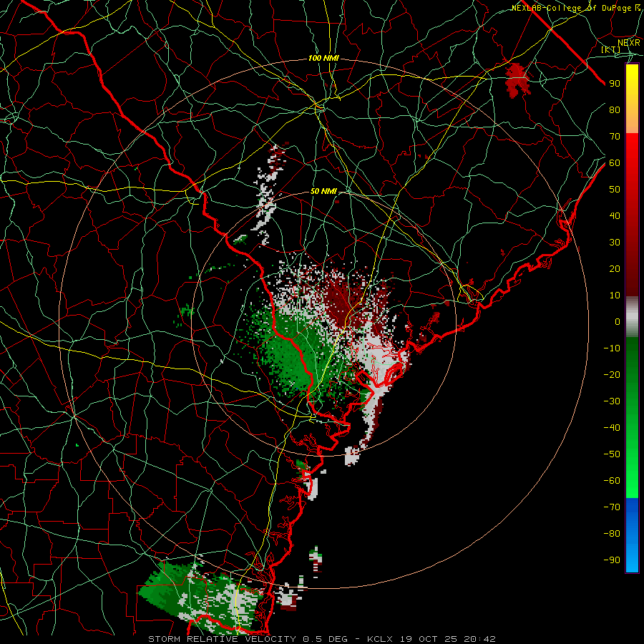The height and width of the screenshot is (644, 644).
Task: Click the KCLX station identifier in the caption
Action: tap(380, 639)
